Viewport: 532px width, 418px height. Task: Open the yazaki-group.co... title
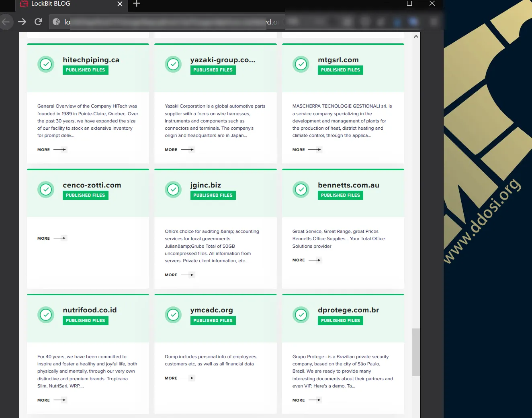pos(223,60)
